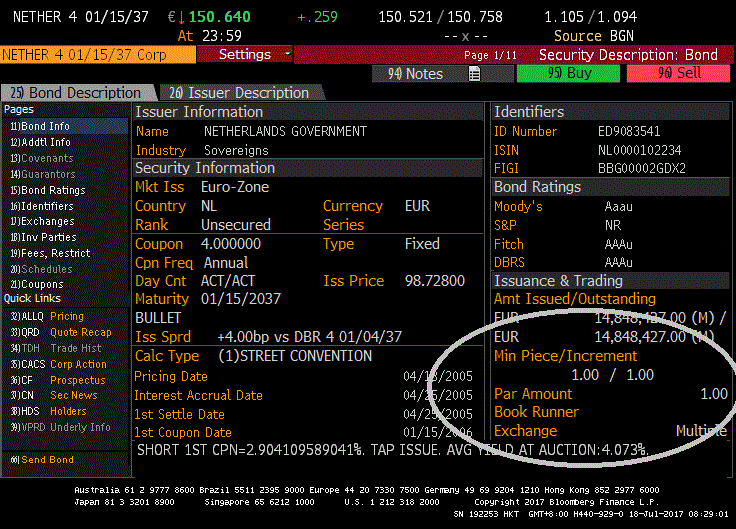Click the Source BGN label
The height and width of the screenshot is (529, 736).
tap(594, 36)
